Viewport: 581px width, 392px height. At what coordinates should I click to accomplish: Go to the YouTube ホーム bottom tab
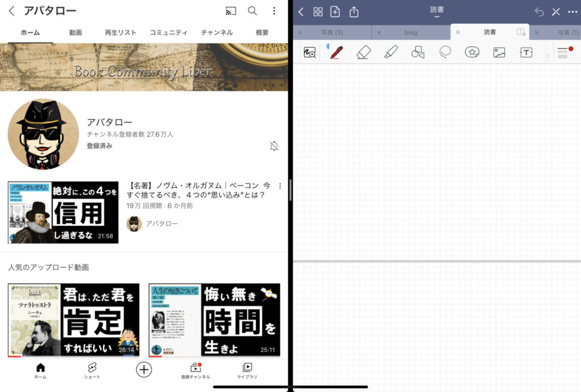point(40,371)
